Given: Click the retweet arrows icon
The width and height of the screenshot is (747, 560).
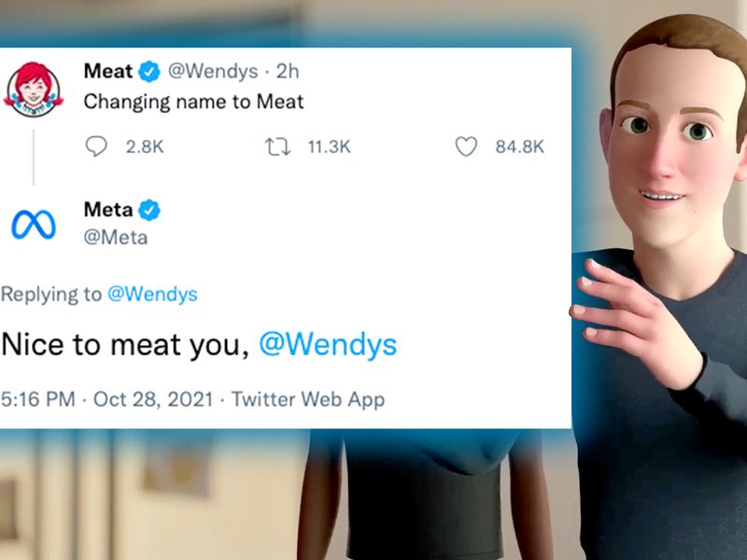Looking at the screenshot, I should pos(277,147).
